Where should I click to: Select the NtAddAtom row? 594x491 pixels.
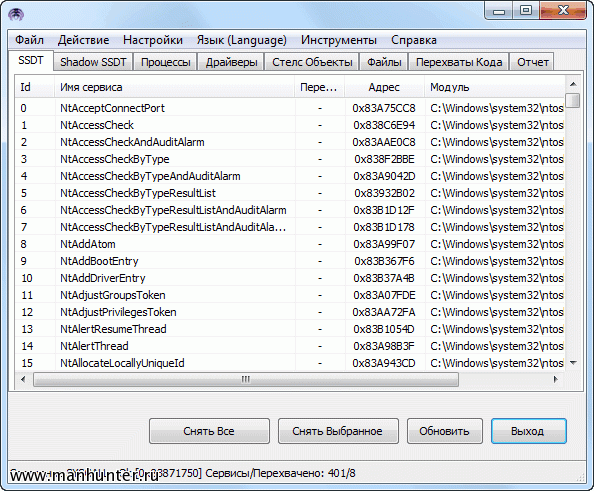(x=290, y=244)
